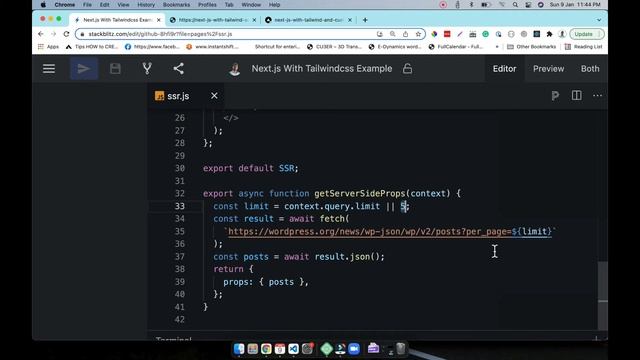This screenshot has width=640, height=360.
Task: Click the unlock padlock next to the project title
Action: tap(407, 69)
